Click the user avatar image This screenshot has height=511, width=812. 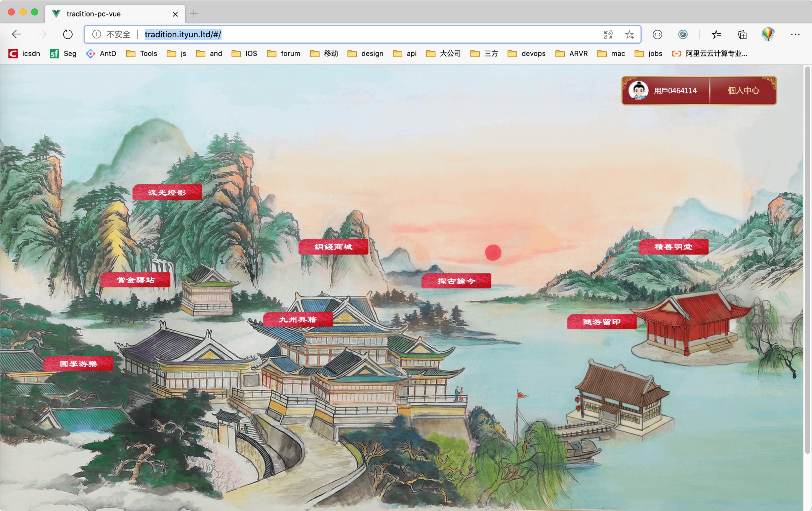click(638, 90)
